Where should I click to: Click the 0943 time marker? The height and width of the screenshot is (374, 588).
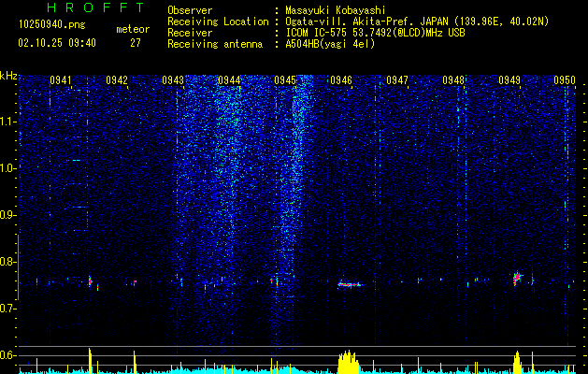point(173,80)
